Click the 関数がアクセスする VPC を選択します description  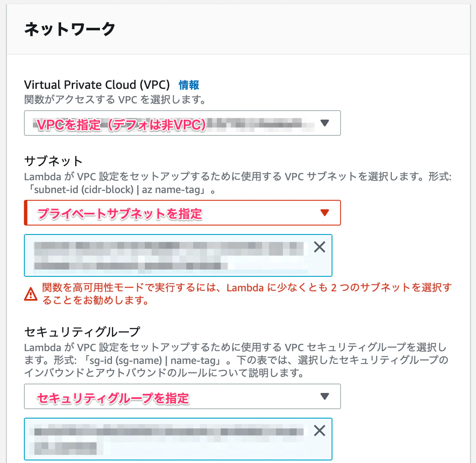[x=115, y=99]
